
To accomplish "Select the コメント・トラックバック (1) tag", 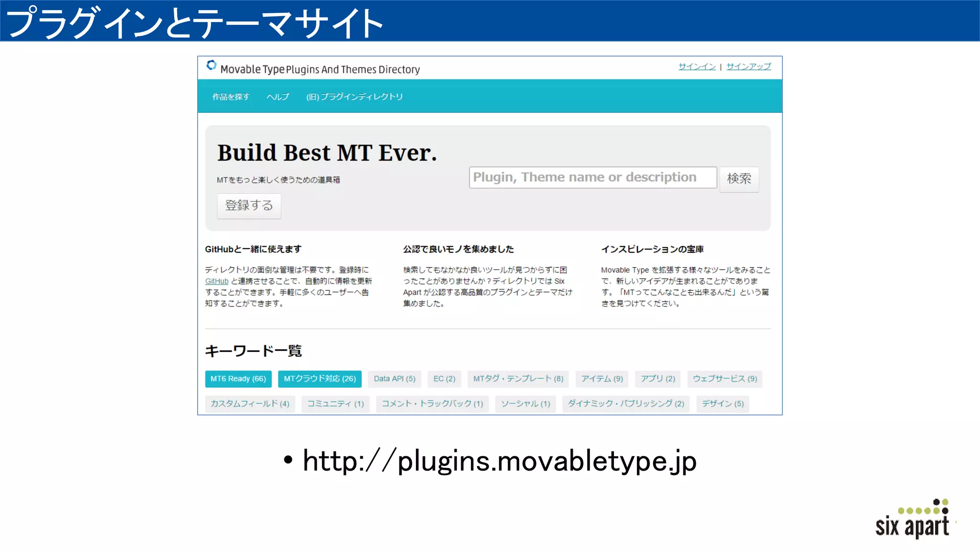I will tap(432, 404).
